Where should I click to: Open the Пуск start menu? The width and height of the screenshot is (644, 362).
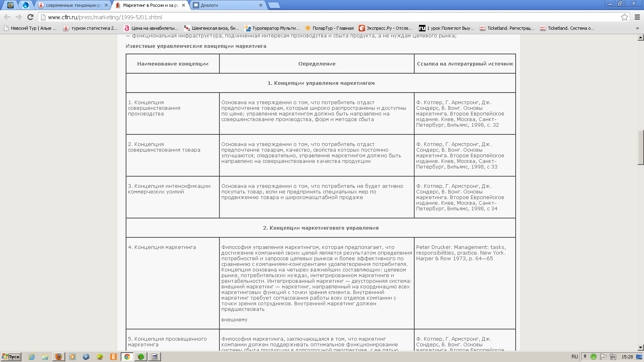pyautogui.click(x=11, y=357)
